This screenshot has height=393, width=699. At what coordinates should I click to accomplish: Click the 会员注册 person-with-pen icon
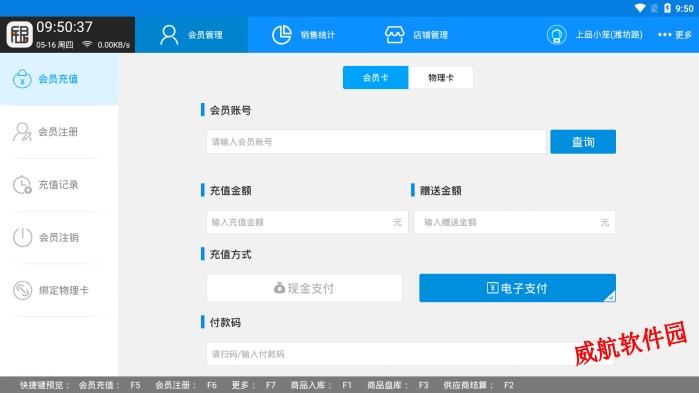click(x=22, y=132)
